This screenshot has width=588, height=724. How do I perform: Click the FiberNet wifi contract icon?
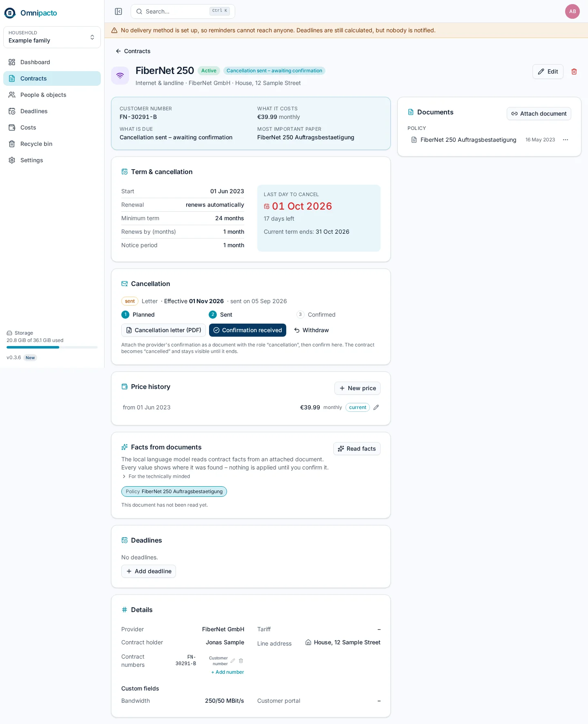tap(120, 76)
